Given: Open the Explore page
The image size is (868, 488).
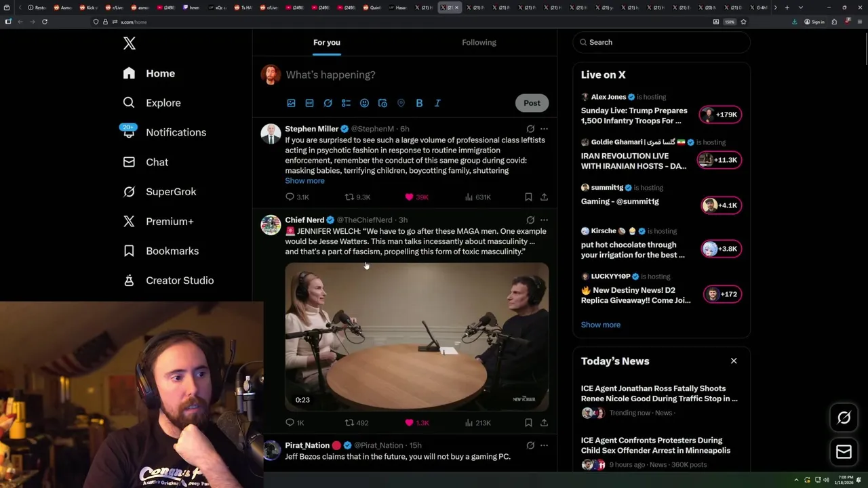Looking at the screenshot, I should pos(152,103).
